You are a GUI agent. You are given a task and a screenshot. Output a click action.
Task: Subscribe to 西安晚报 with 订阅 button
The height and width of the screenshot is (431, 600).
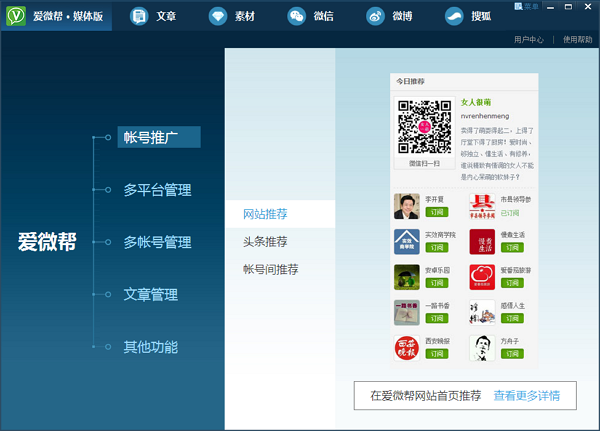pos(437,354)
